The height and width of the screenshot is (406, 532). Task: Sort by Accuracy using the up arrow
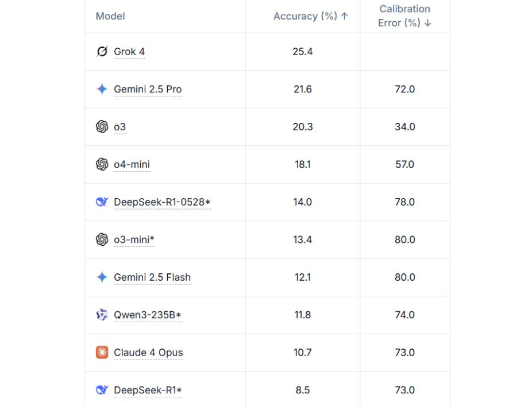[x=344, y=16]
